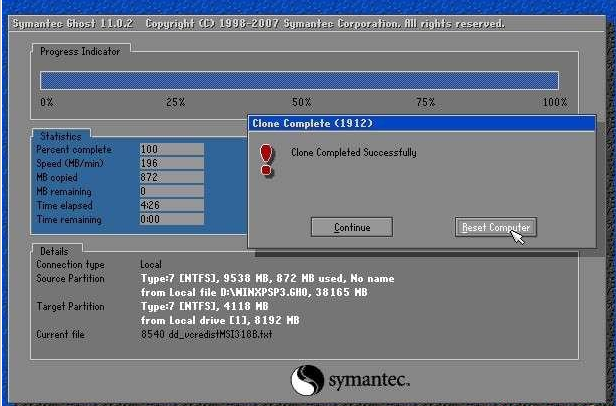This screenshot has height=406, width=616.
Task: Click the 100% progress marker label
Action: point(554,103)
